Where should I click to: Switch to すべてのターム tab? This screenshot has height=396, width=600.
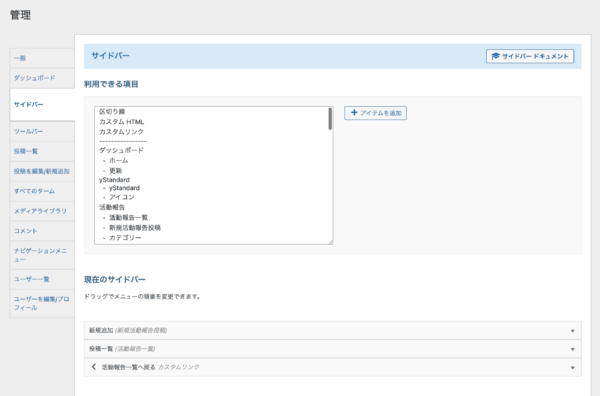[42, 191]
